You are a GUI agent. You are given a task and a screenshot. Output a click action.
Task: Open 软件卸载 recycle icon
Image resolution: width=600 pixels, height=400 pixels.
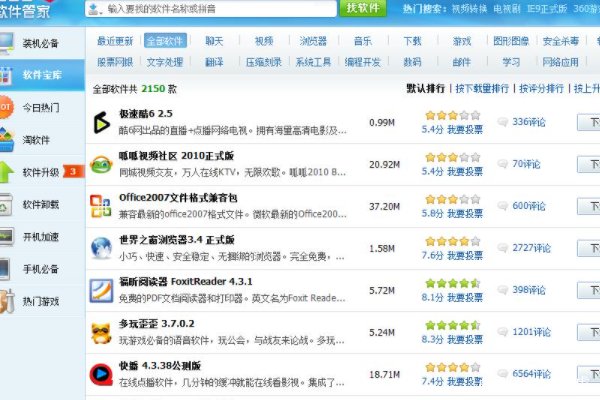(x=6, y=205)
